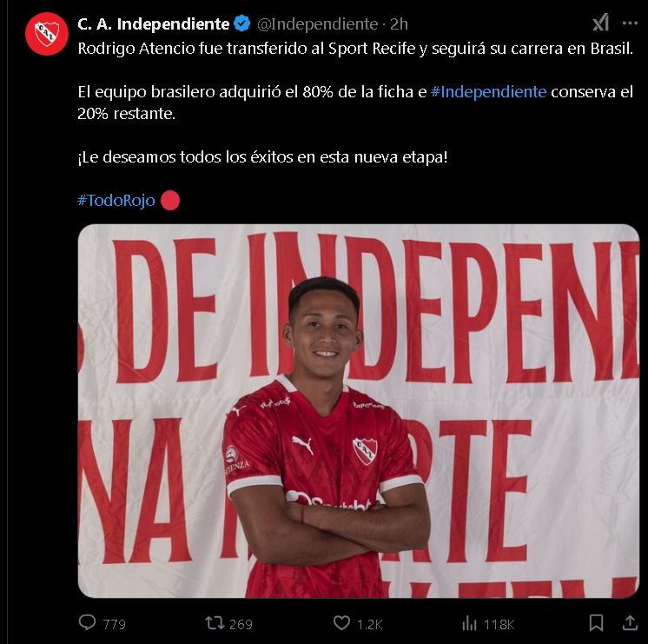Click the reply speech bubble icon
The width and height of the screenshot is (648, 644).
click(x=87, y=622)
